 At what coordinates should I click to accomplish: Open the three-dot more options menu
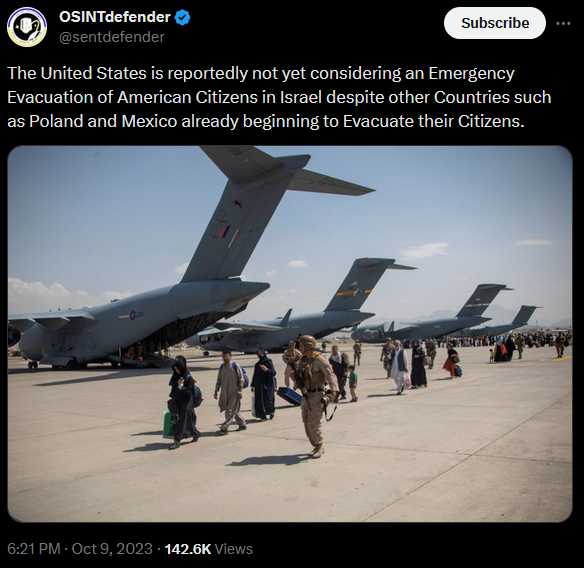tap(563, 23)
